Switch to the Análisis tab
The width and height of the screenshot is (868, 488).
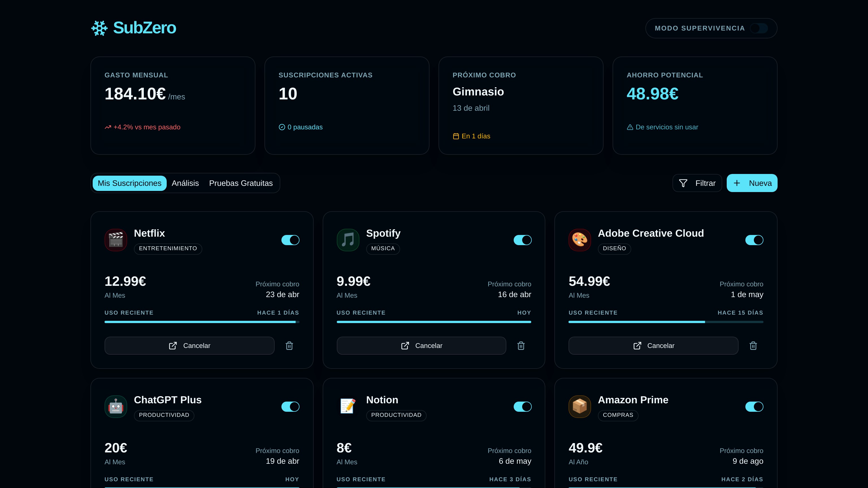point(185,183)
